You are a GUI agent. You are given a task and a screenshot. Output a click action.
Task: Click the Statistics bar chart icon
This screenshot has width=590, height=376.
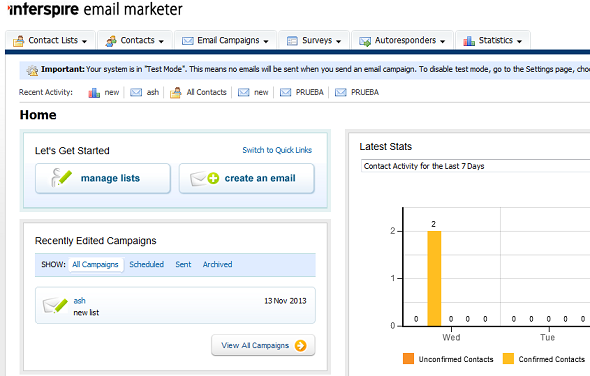click(x=469, y=41)
